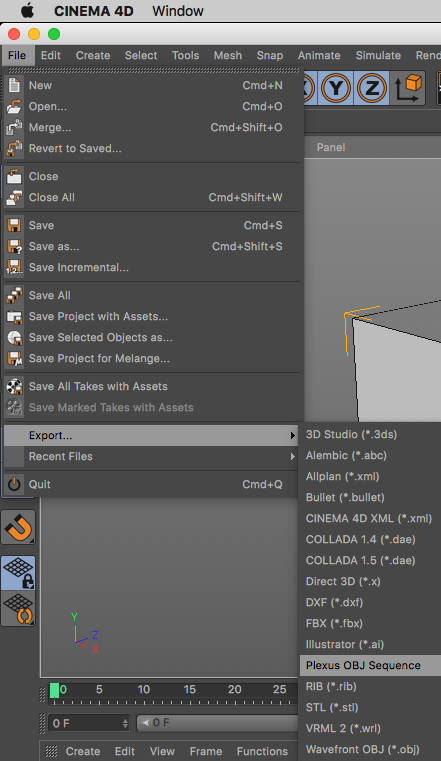Open the Edit menu

tap(51, 55)
